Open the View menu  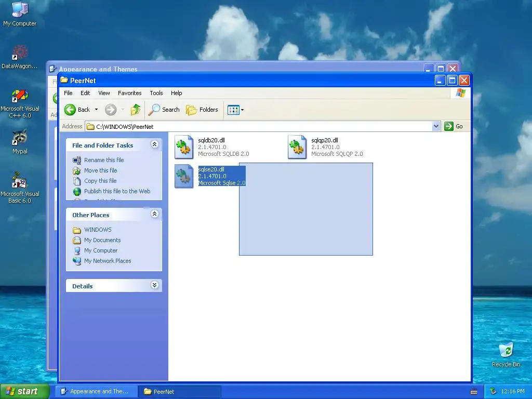(x=104, y=93)
